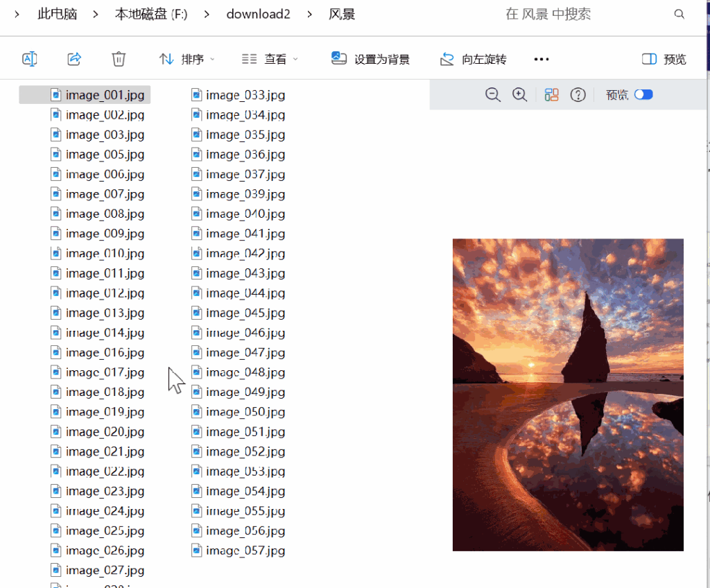This screenshot has width=710, height=588.
Task: Click 设置为背景 button
Action: point(371,59)
